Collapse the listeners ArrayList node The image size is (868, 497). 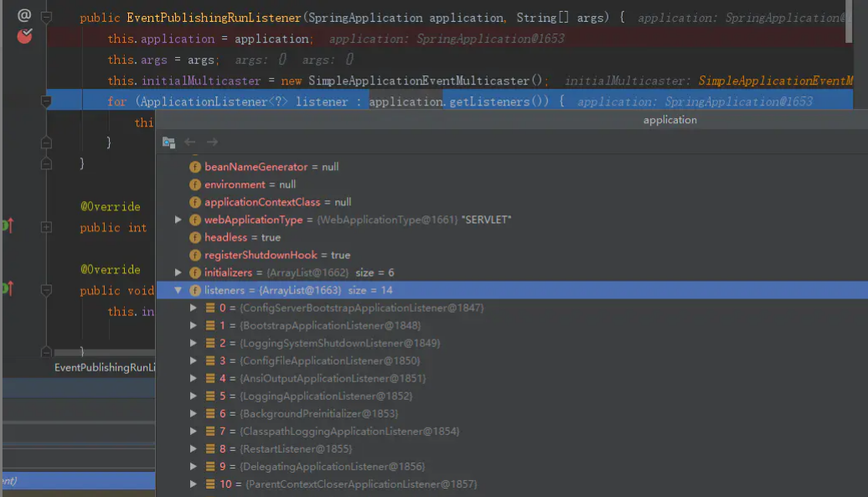point(178,290)
